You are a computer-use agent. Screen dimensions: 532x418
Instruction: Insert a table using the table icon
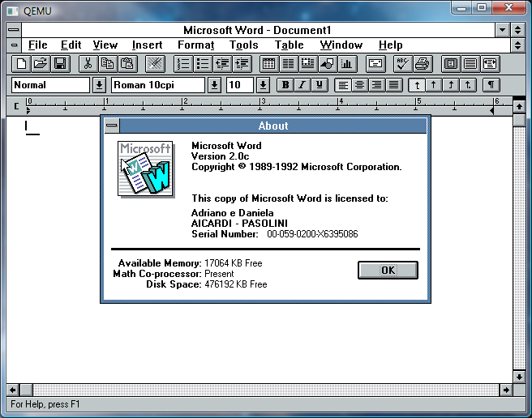click(x=268, y=63)
